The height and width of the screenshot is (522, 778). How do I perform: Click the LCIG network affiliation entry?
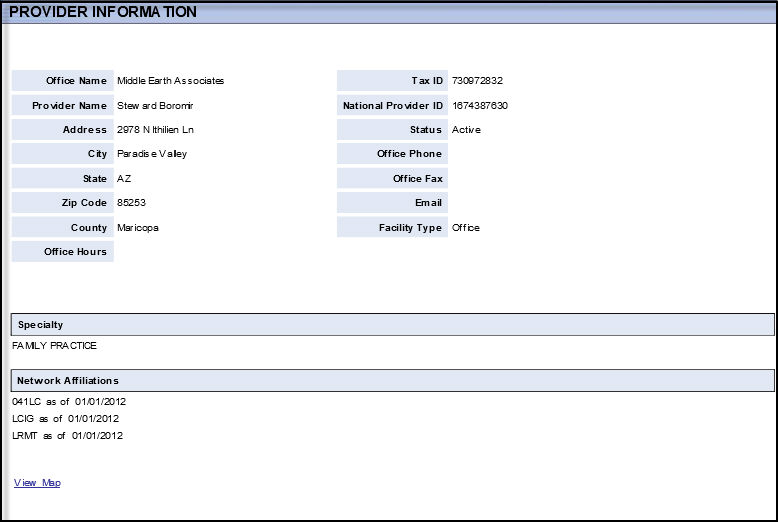tap(65, 418)
